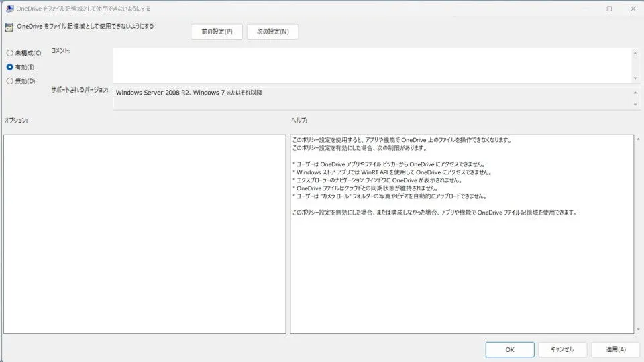This screenshot has height=362, width=644.
Task: Maximize the policy dialog window
Action: [609, 9]
